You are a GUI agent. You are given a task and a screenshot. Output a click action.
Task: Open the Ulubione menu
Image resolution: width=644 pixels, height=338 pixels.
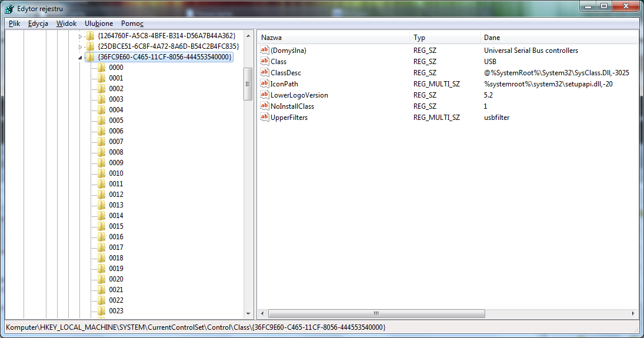click(x=99, y=24)
